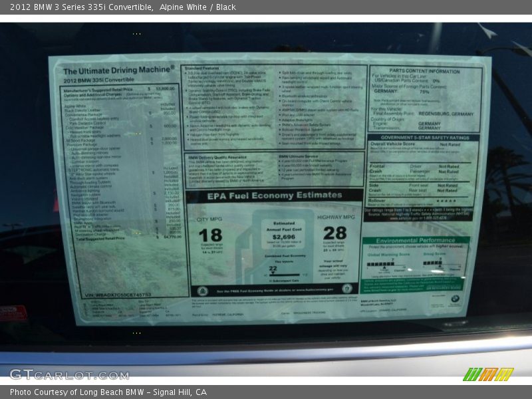Click the combined fuel economy marker '22'
Screen dimensions: 532x399
coord(273,269)
